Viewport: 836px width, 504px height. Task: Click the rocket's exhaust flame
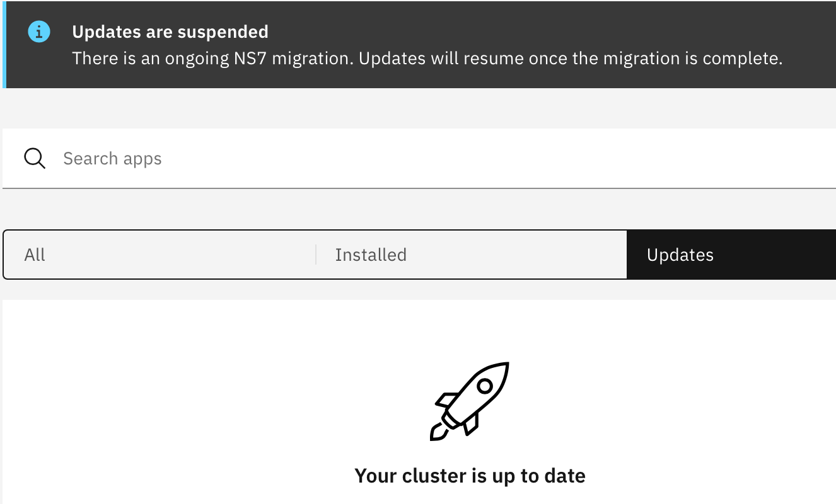click(x=438, y=431)
